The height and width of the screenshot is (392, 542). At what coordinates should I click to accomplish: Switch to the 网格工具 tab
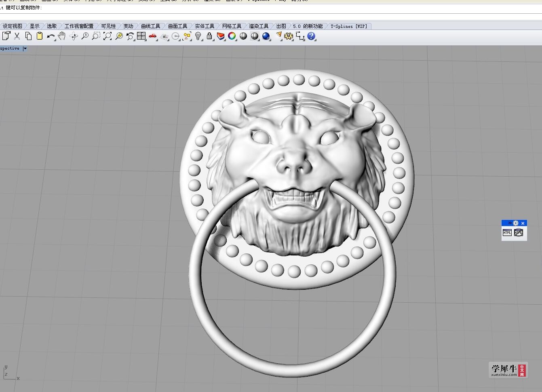click(x=232, y=26)
